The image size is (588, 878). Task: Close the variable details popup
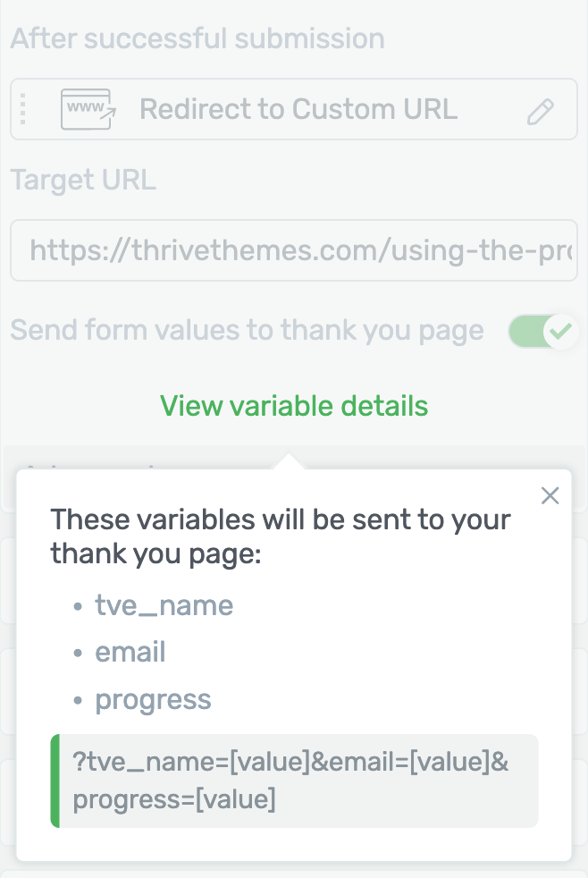(x=550, y=495)
